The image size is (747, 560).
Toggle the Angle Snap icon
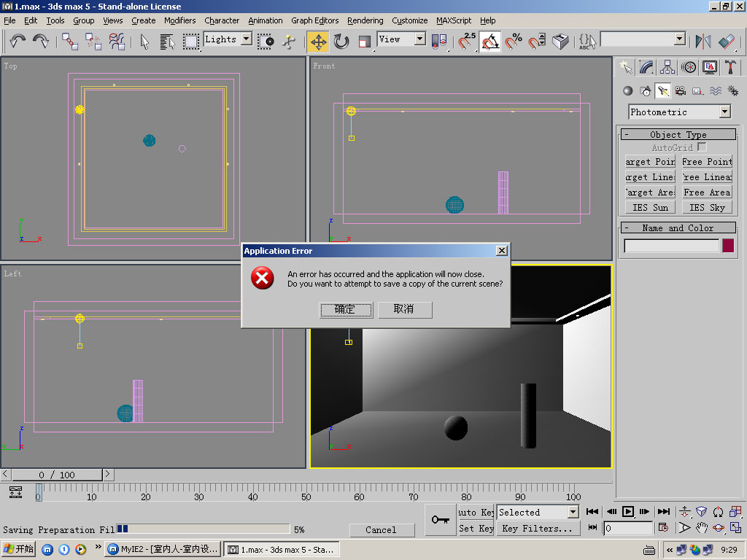point(490,42)
